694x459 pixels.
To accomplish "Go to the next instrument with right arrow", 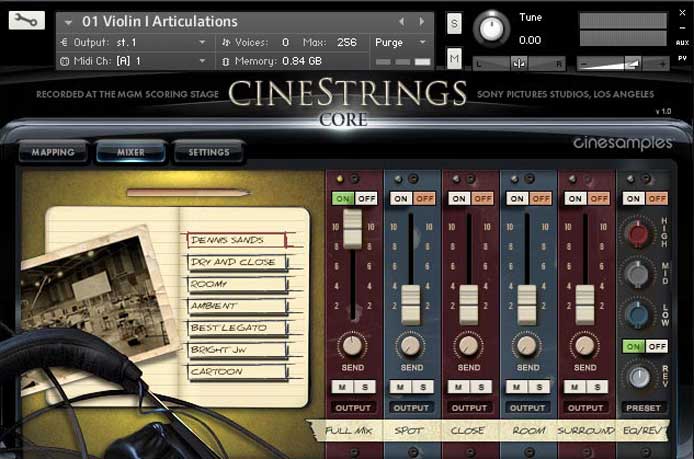I will [x=421, y=21].
